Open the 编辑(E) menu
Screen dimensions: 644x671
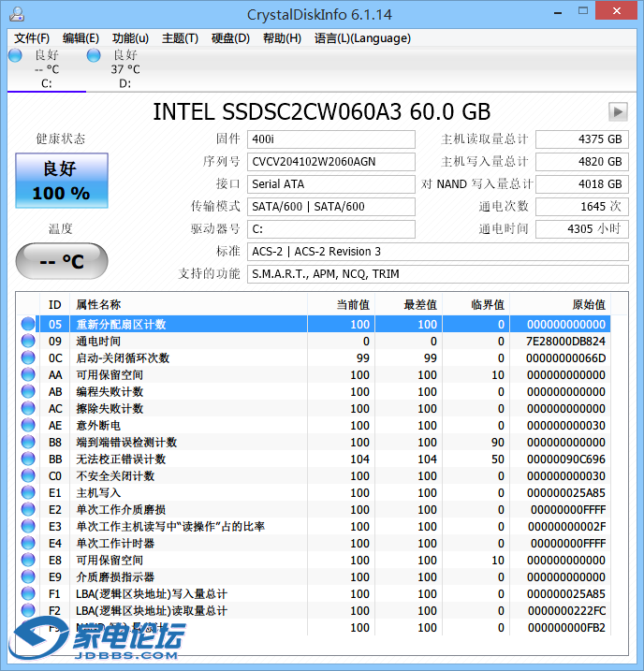click(x=80, y=38)
